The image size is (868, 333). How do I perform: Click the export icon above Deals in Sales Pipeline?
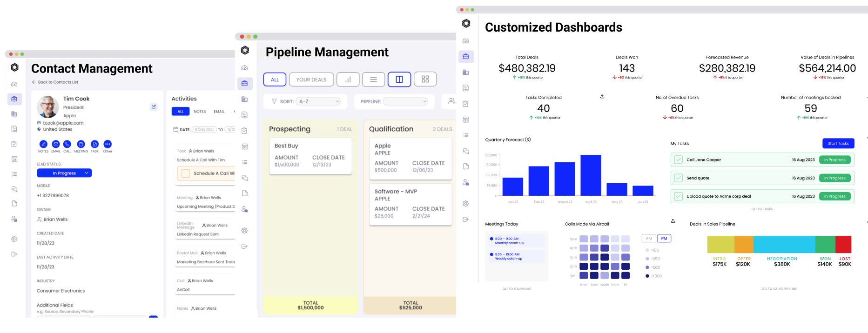673,221
